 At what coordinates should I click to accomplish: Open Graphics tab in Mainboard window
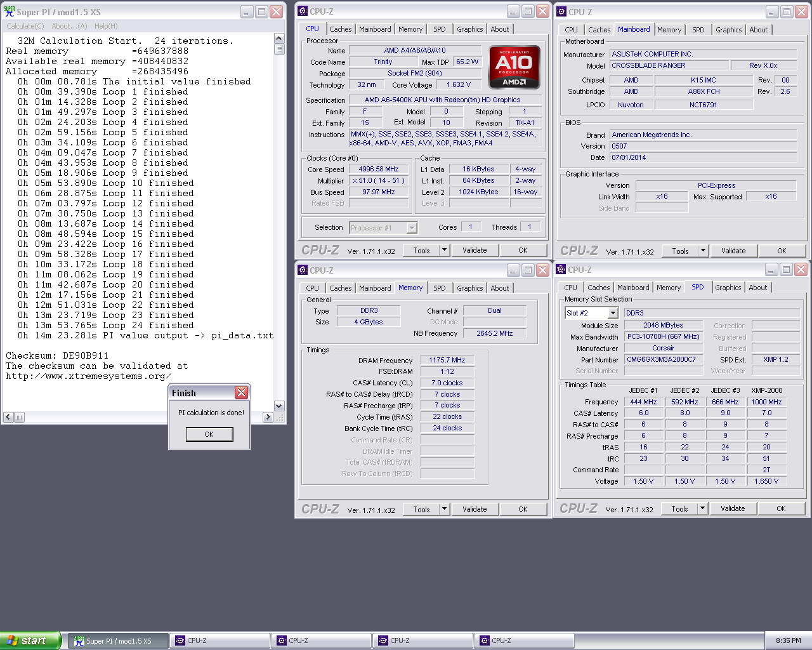pos(728,30)
